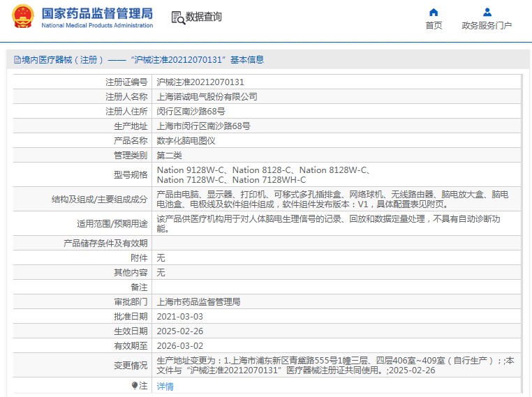
Task: Open the 详情 link
Action: click(165, 386)
